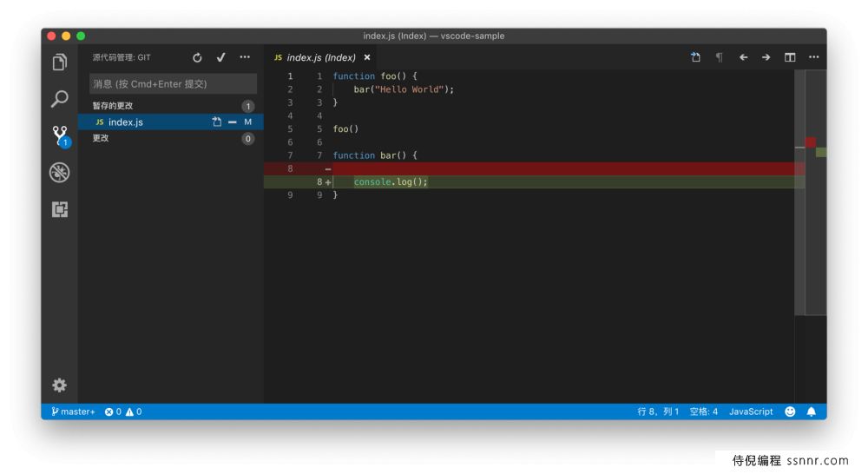Open the Search view in activity bar
868x474 pixels.
(59, 99)
